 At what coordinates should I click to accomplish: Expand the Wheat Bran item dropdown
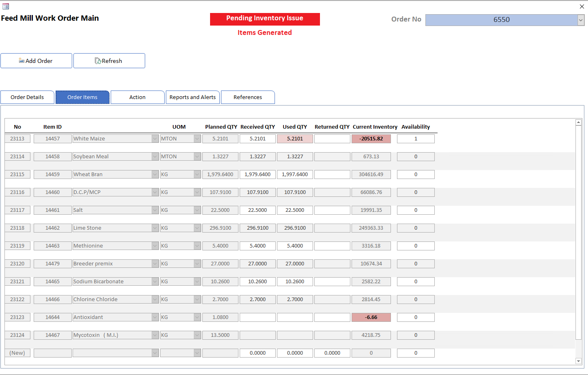(x=155, y=175)
